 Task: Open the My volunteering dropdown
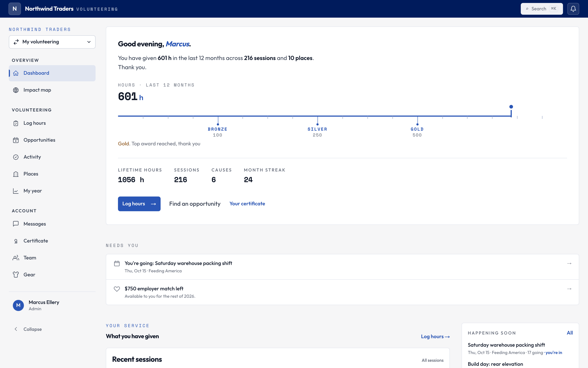tap(52, 42)
